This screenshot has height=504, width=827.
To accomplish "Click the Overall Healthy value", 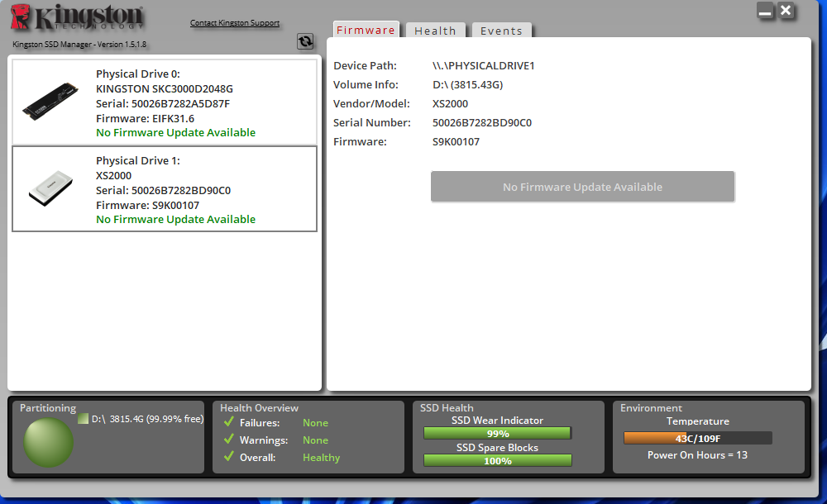I will pos(321,458).
